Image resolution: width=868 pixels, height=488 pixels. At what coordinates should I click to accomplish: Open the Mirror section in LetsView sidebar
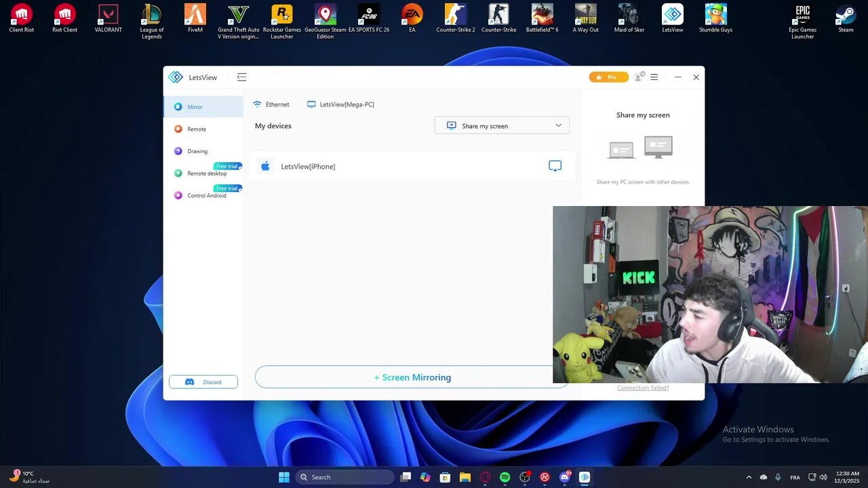pyautogui.click(x=203, y=106)
